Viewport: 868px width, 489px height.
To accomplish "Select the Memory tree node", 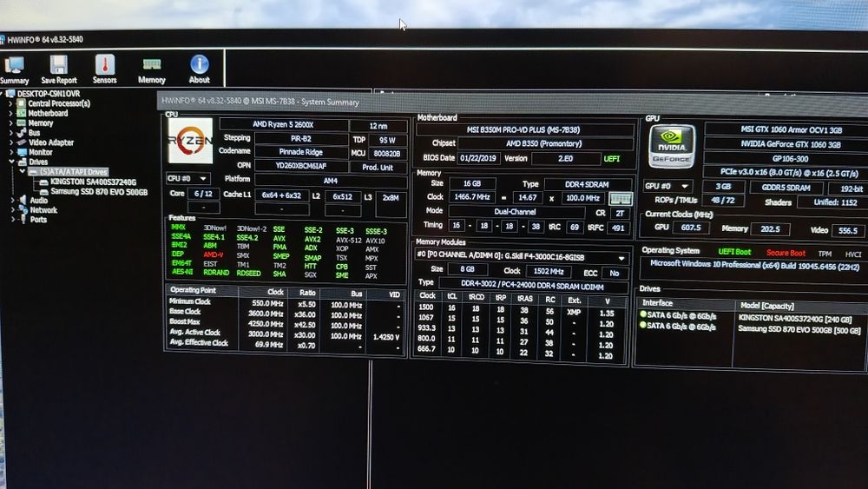I will tap(41, 123).
